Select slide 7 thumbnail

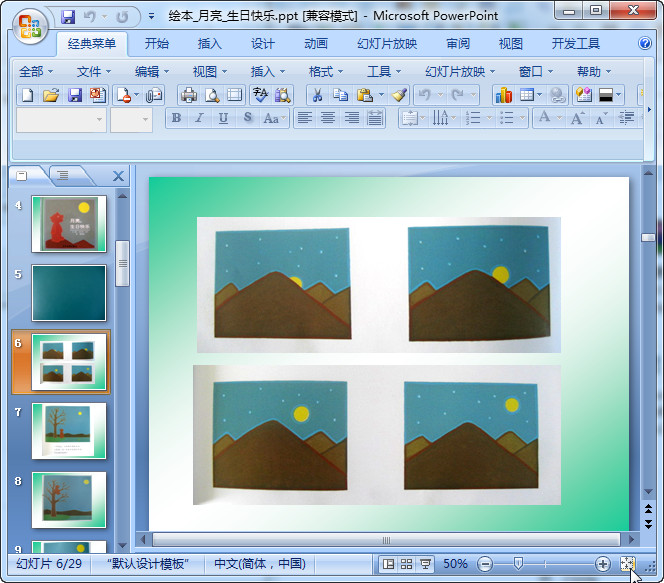69,431
